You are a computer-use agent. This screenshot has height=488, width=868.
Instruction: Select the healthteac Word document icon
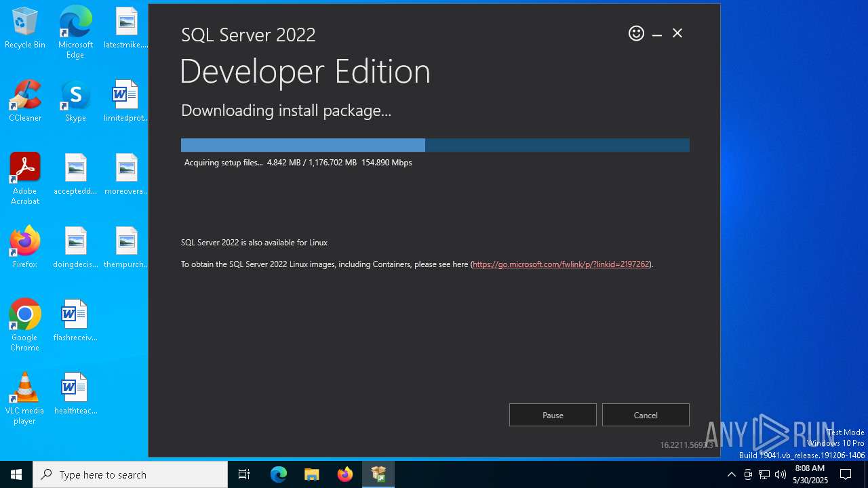coord(75,394)
